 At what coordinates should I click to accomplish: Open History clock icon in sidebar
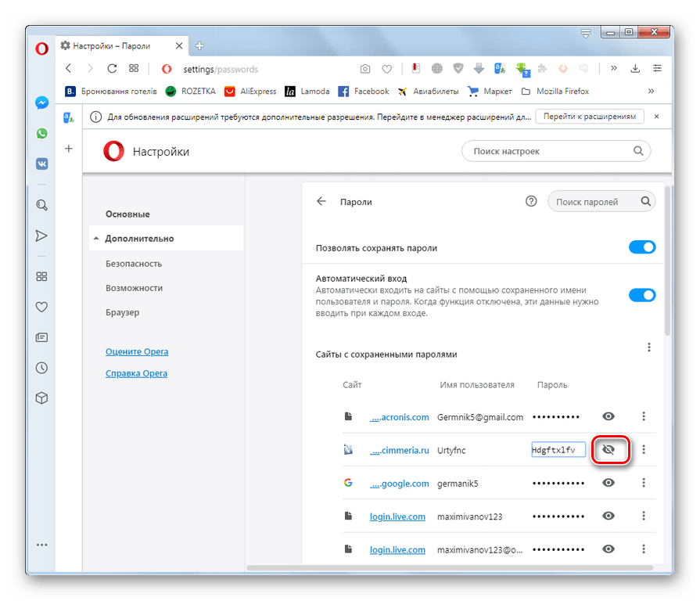pyautogui.click(x=42, y=368)
